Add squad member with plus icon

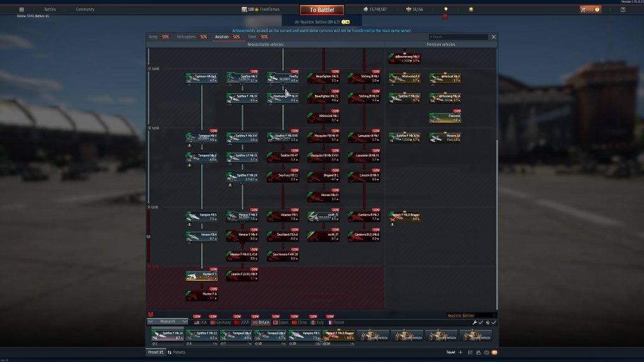click(x=460, y=353)
